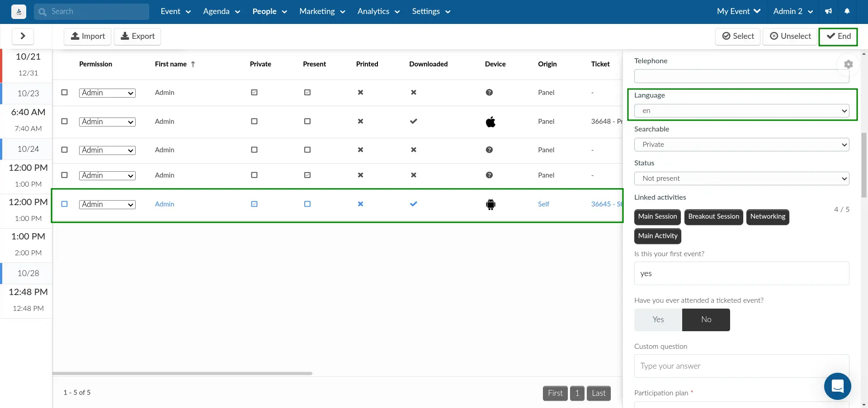Expand the My Event dropdown
This screenshot has width=868, height=408.
coord(739,11)
